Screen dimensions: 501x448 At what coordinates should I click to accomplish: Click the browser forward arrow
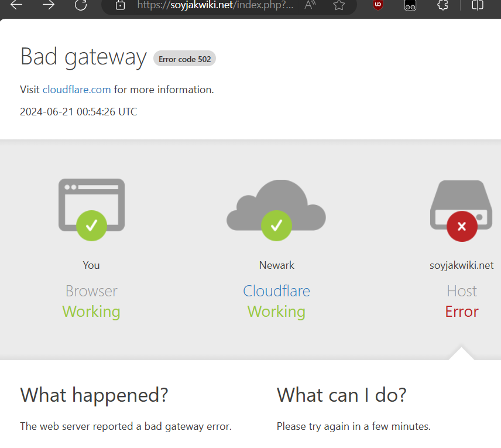click(x=49, y=5)
